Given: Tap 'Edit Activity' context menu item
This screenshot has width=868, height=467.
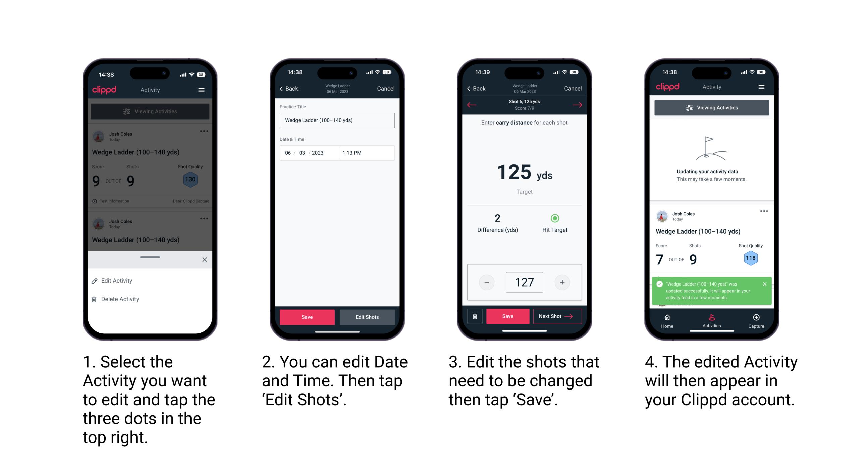Looking at the screenshot, I should [118, 282].
